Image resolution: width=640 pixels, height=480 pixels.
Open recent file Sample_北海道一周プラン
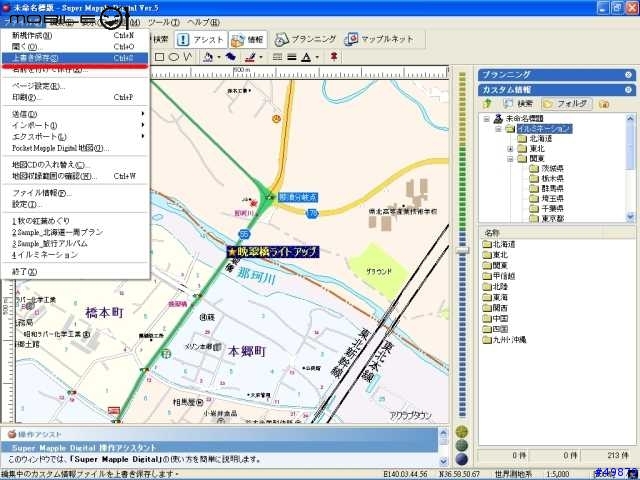[75, 232]
